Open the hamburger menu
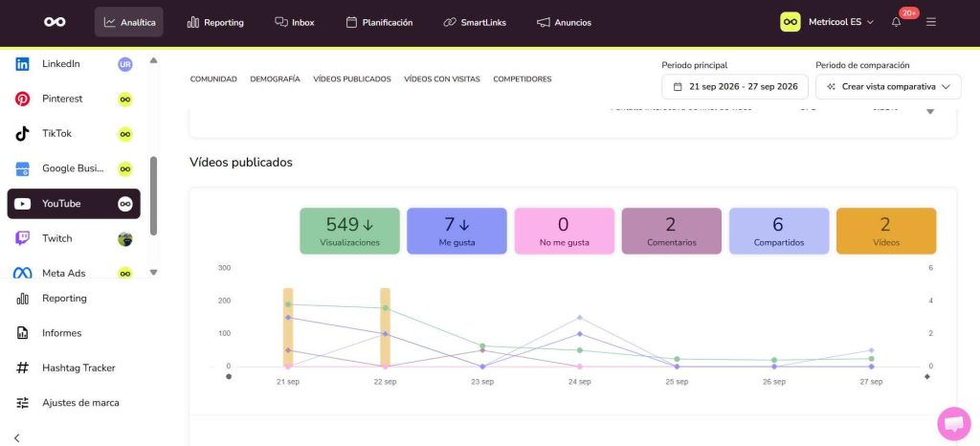Viewport: 980px width, 446px height. point(931,22)
